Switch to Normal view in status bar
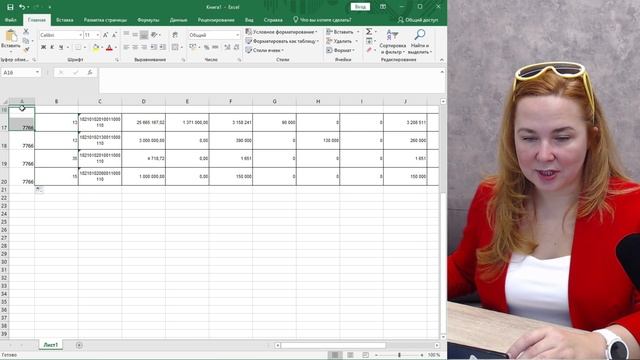Image resolution: width=640 pixels, height=360 pixels. [x=335, y=355]
